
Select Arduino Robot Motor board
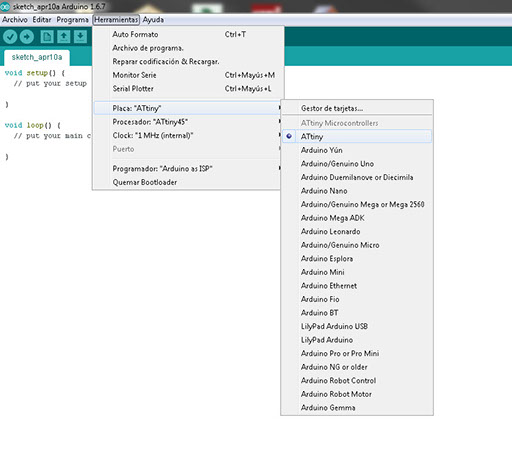[356, 394]
